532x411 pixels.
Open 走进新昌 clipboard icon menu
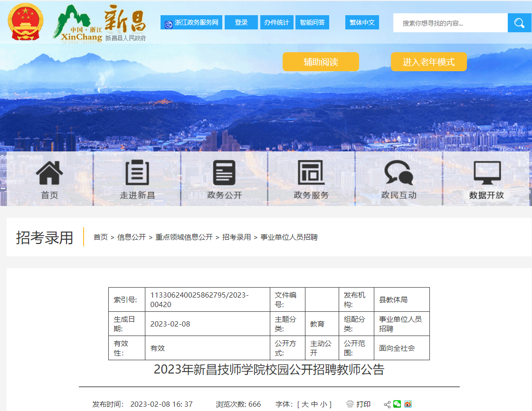click(137, 173)
